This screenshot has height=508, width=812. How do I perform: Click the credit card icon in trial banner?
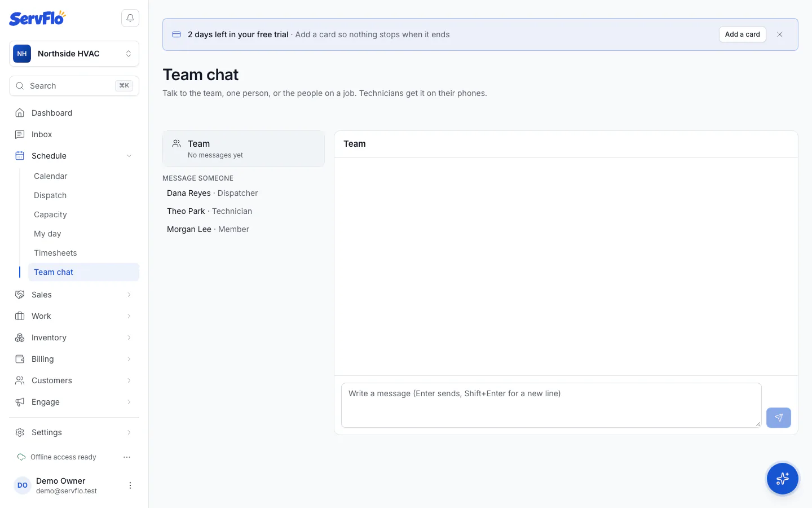(176, 34)
